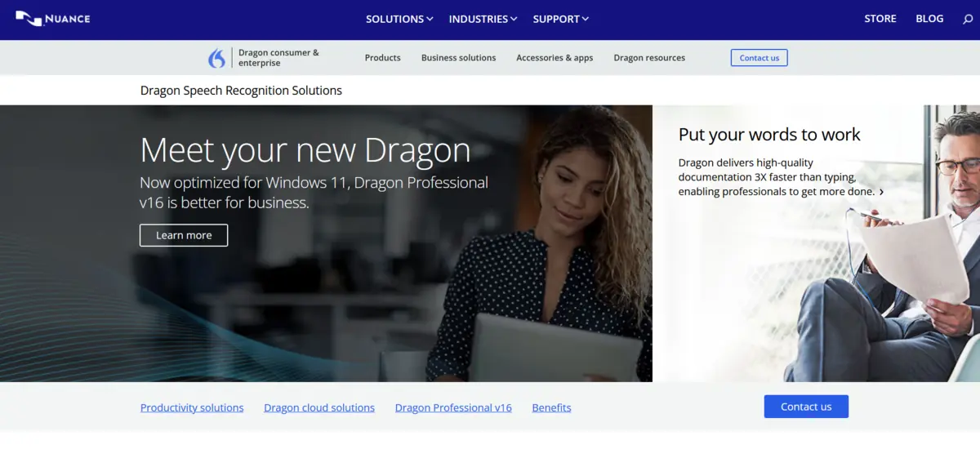Screen dimensions: 980x467
Task: Follow the Benefits link
Action: 551,407
